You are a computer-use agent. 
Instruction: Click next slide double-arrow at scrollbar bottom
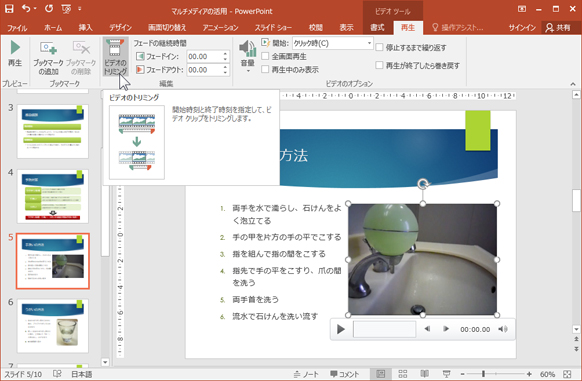[576, 349]
